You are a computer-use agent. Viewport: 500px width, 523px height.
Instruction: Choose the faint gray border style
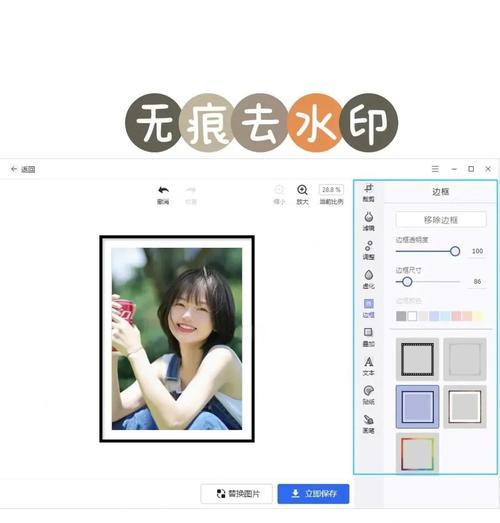tap(465, 359)
